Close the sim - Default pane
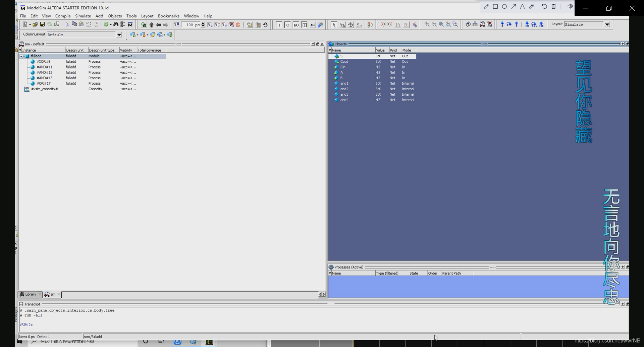This screenshot has width=644, height=347. click(x=322, y=44)
